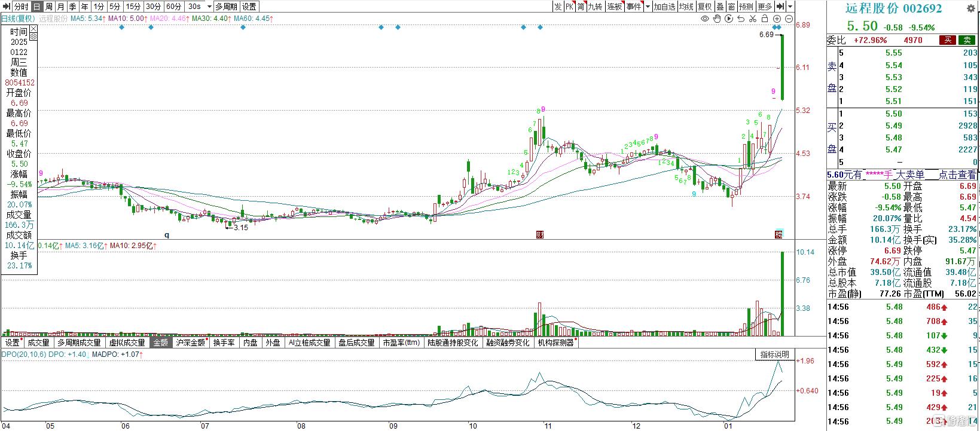The image size is (980, 431).
Task: Open 复权 adjustment option
Action: tap(705, 7)
